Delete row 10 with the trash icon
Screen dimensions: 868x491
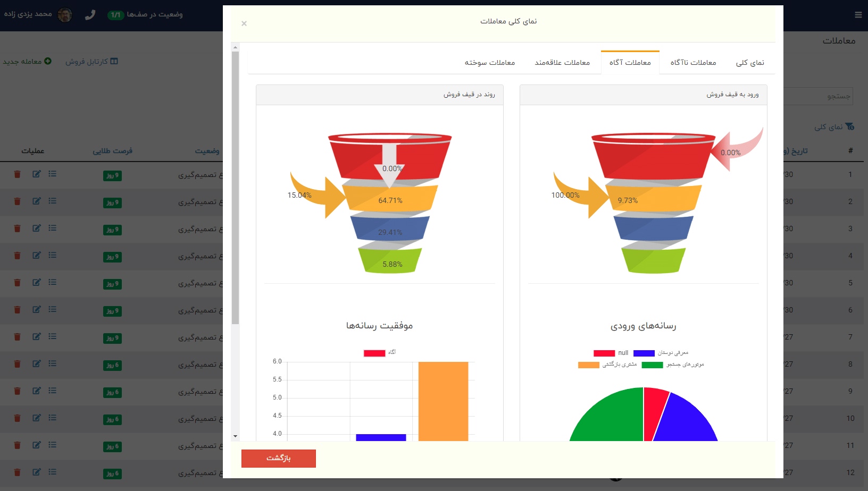pyautogui.click(x=17, y=418)
